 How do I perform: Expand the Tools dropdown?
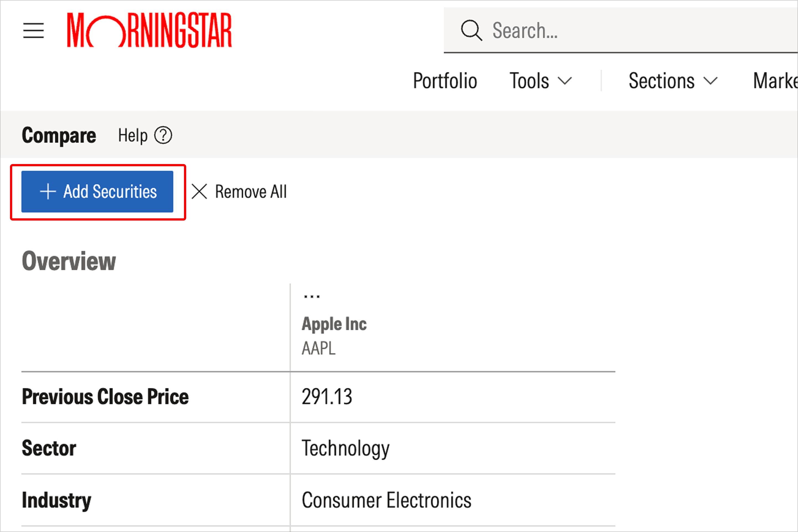tap(541, 81)
